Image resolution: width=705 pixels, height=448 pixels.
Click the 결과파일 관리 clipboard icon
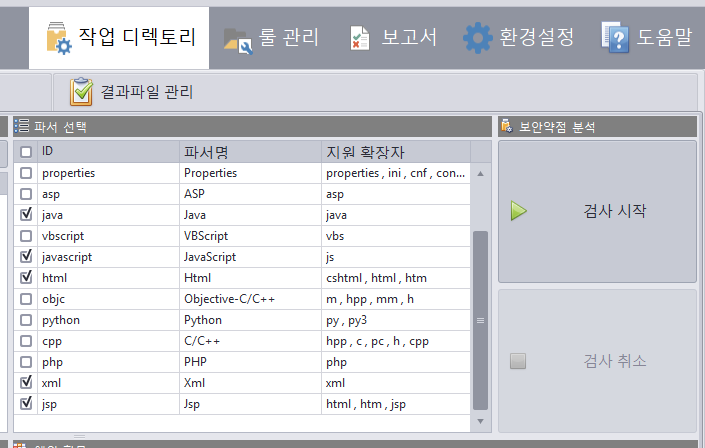click(81, 92)
